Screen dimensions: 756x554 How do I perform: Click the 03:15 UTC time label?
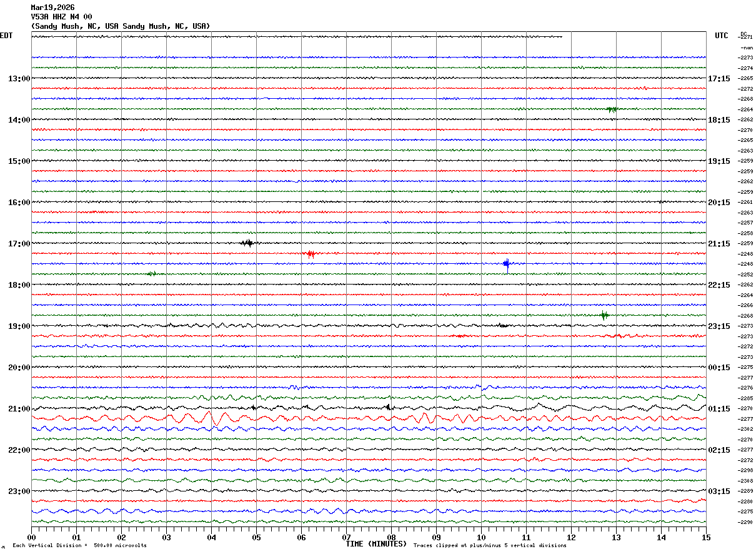[719, 491]
